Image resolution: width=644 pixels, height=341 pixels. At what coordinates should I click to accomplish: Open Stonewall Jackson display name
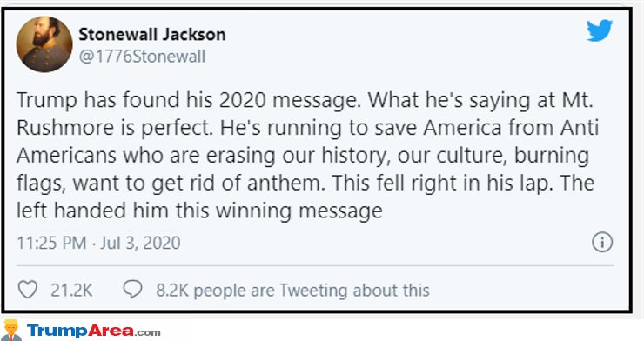(152, 34)
